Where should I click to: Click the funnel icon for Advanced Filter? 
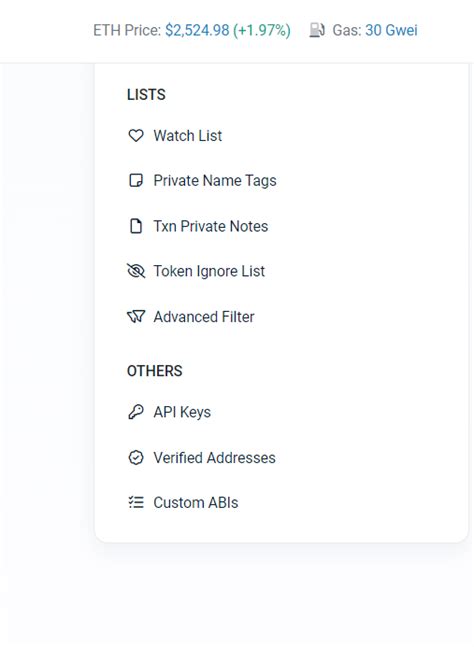pyautogui.click(x=136, y=316)
